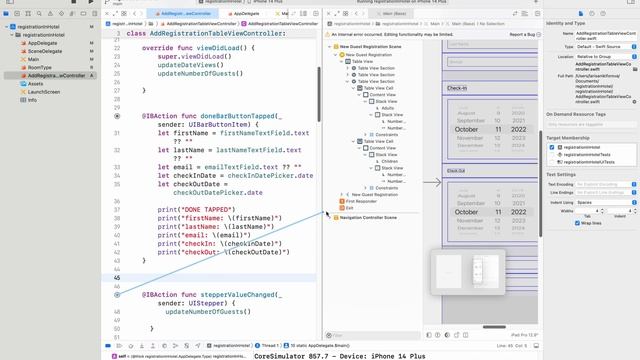Viewport: 640px width, 360px height.
Task: Click the Name field in Identity and Type
Action: (606, 36)
